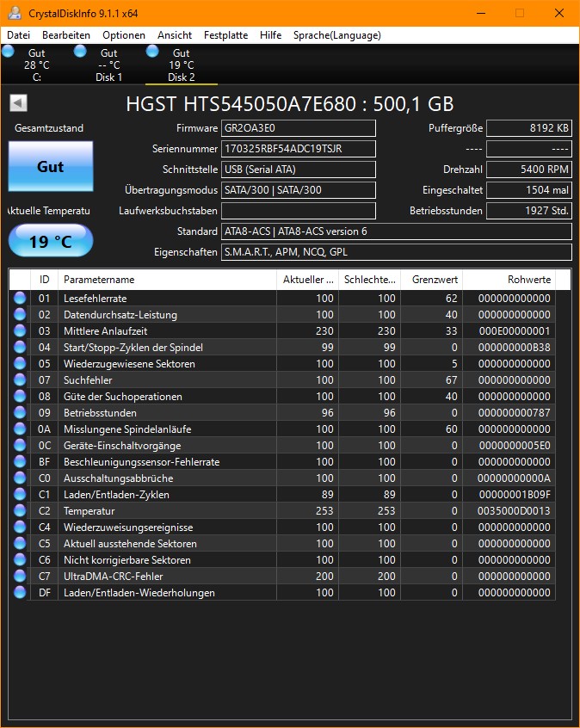Viewport: 580px width, 728px height.
Task: Click the Übertragungsmodus field
Action: click(298, 190)
